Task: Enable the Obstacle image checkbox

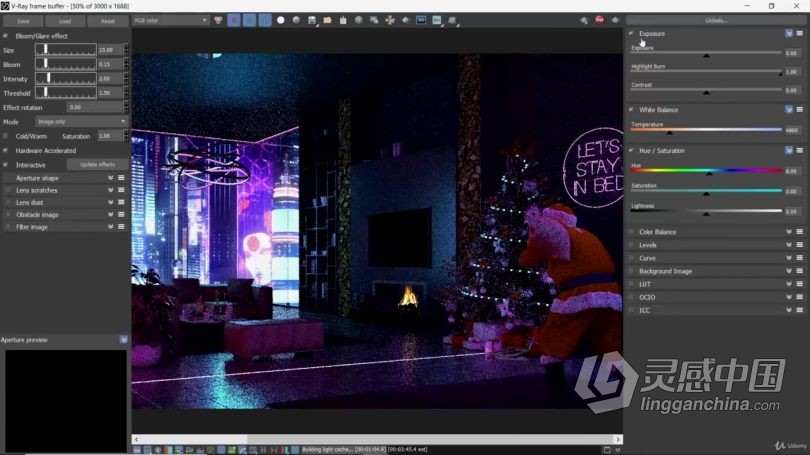Action: coord(8,214)
